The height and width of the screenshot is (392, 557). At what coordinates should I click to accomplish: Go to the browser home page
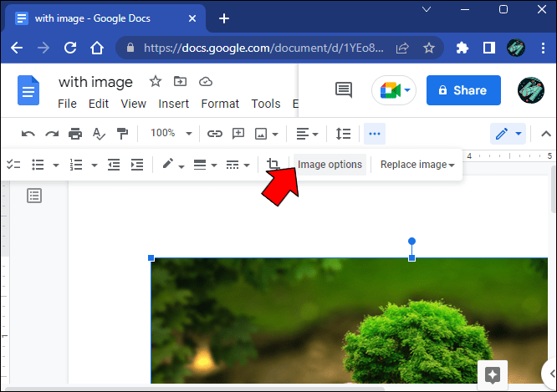coord(97,48)
